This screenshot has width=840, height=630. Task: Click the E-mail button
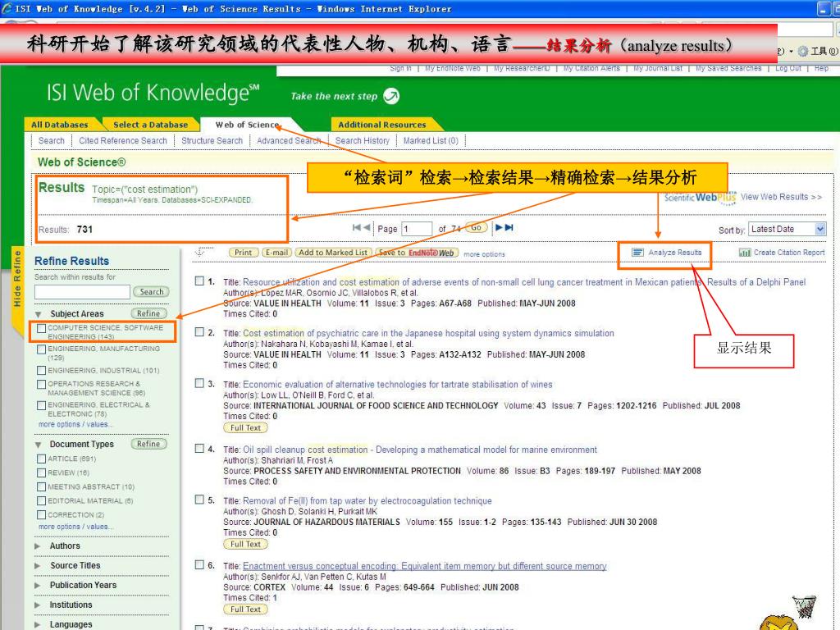[276, 253]
